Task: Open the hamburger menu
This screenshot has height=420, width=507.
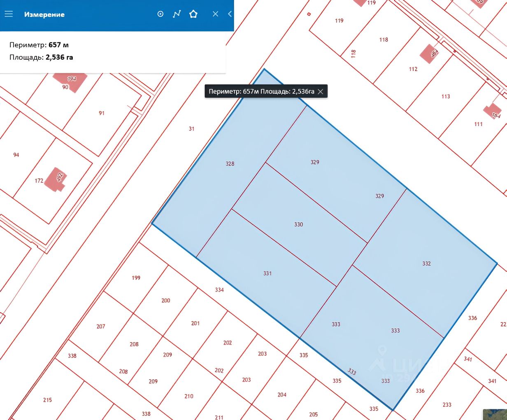Action: tap(9, 14)
